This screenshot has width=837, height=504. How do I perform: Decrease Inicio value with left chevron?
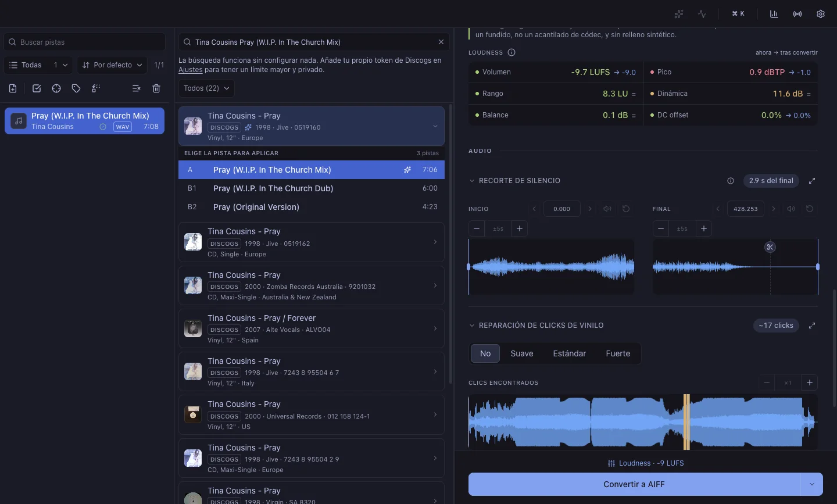(x=534, y=209)
